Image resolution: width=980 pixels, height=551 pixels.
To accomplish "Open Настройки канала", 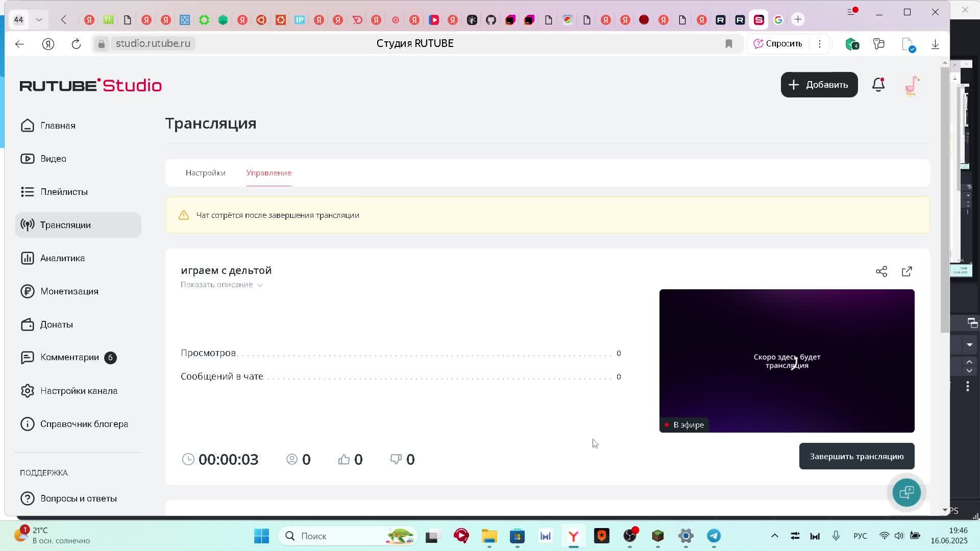I will [x=69, y=391].
